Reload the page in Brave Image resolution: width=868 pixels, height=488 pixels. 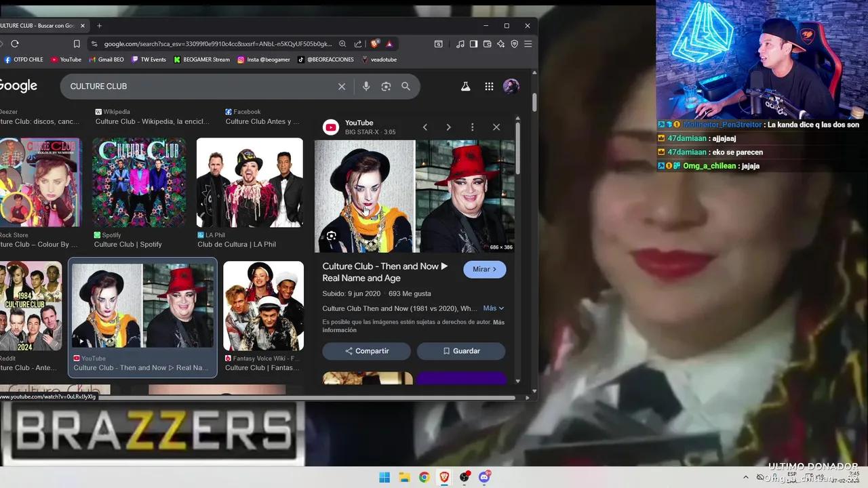click(15, 44)
